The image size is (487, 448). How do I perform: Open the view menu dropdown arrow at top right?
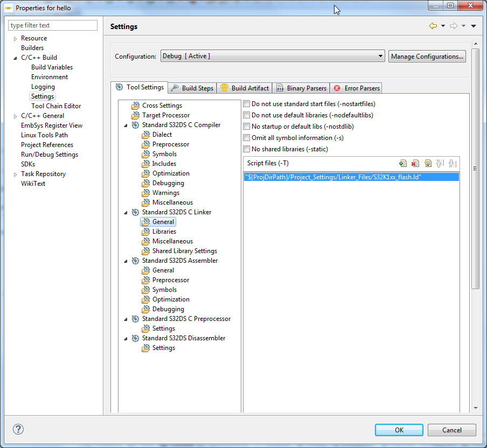[x=474, y=26]
